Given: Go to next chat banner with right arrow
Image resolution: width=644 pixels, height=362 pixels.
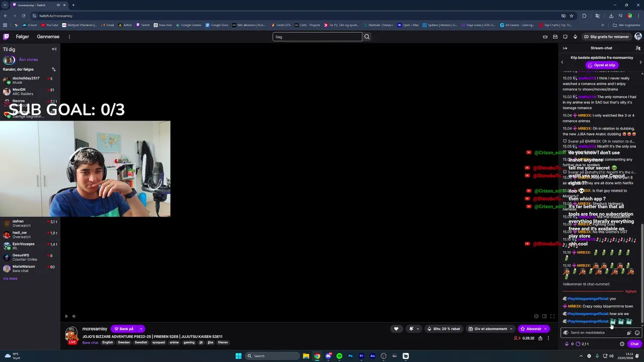Looking at the screenshot, I should pos(640,62).
